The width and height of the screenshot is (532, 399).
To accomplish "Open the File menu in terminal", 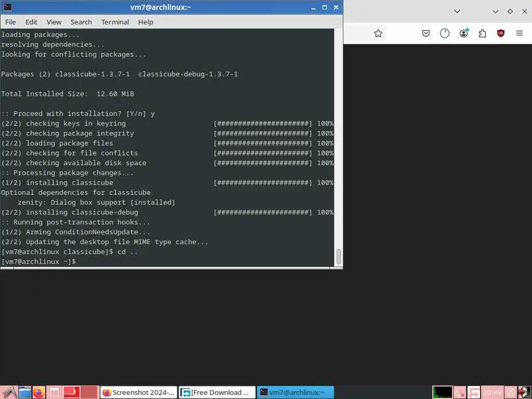I will tap(10, 22).
